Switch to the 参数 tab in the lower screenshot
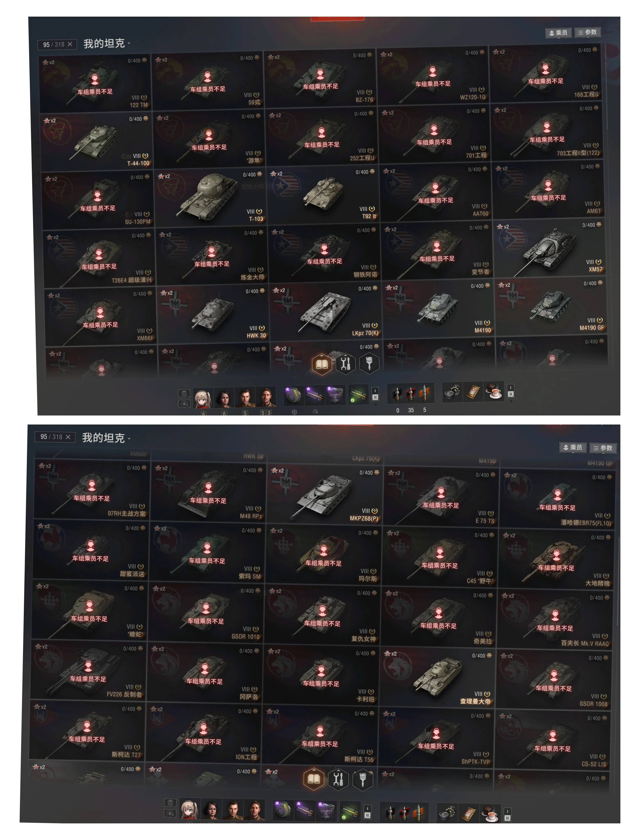 pos(603,448)
